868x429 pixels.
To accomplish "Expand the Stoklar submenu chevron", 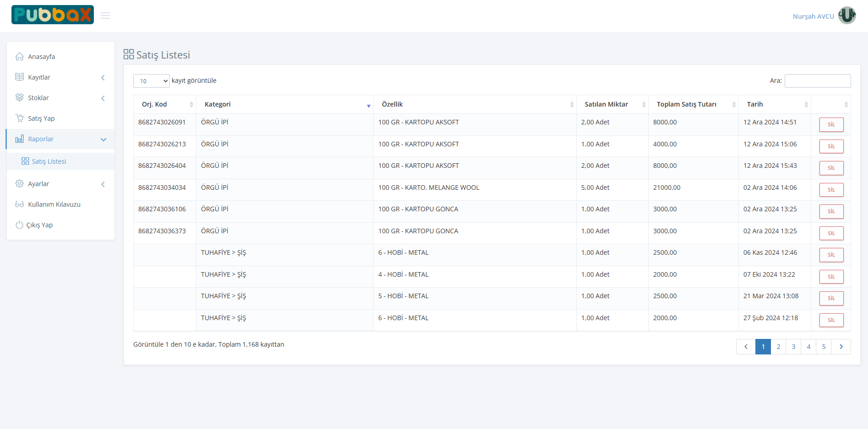I will click(103, 98).
